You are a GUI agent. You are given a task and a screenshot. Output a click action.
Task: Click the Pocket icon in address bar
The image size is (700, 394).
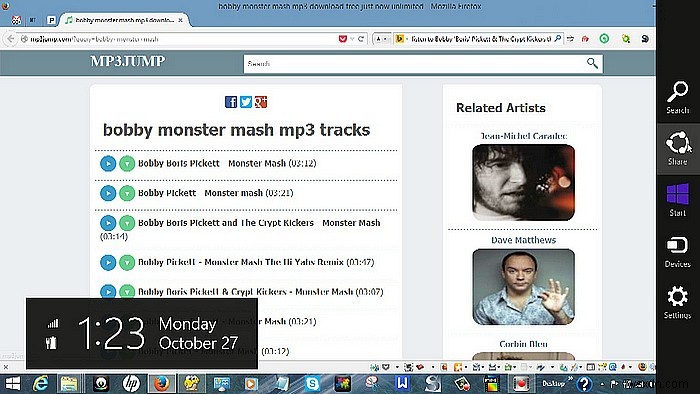342,39
